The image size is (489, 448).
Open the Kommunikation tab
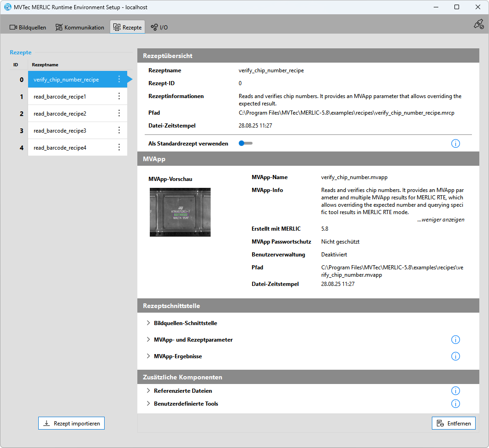80,27
